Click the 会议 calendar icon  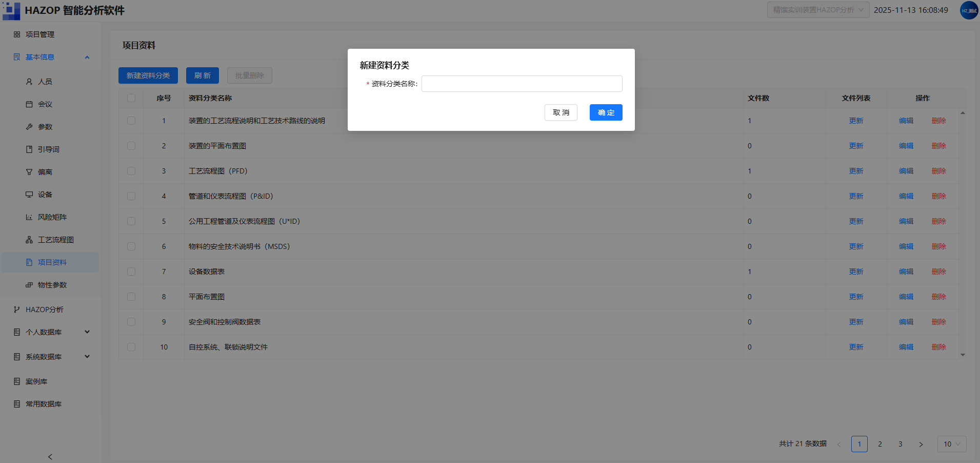pyautogui.click(x=29, y=104)
